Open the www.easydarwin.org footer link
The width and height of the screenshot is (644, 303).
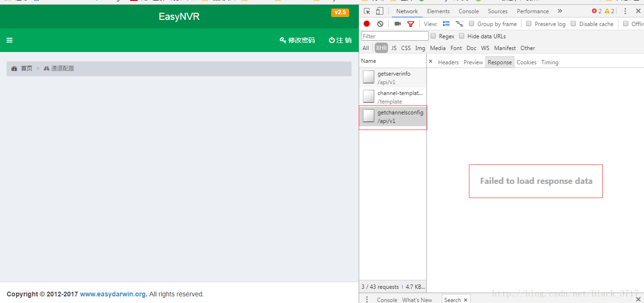[x=113, y=294]
